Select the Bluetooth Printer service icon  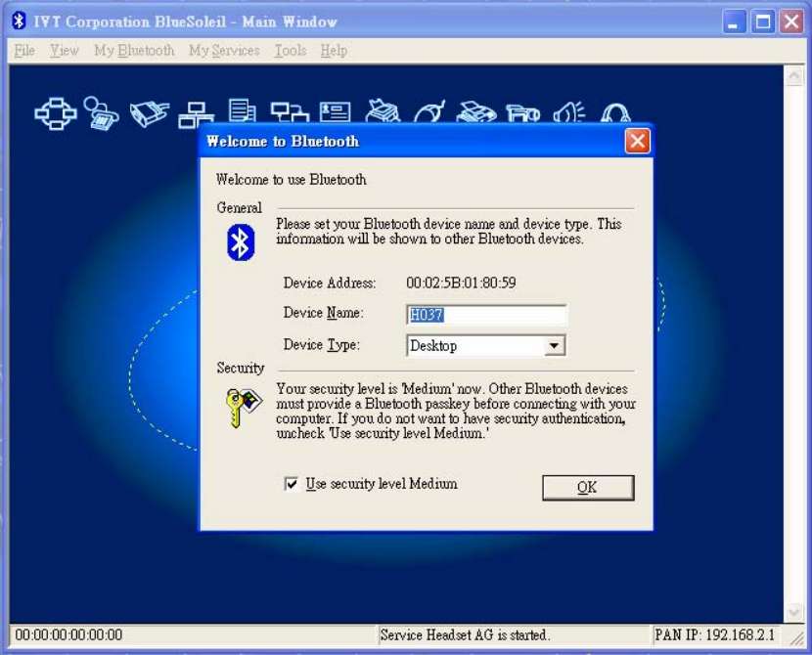point(383,110)
